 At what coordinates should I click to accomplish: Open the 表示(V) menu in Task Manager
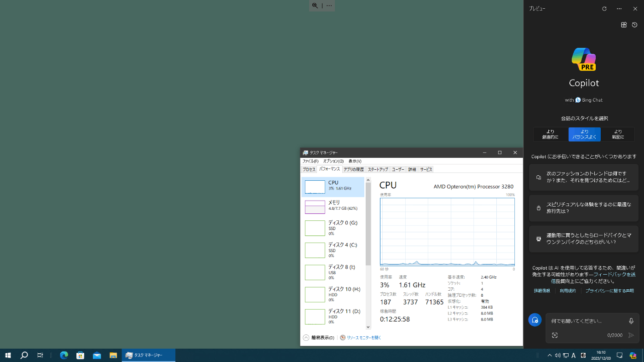[355, 161]
